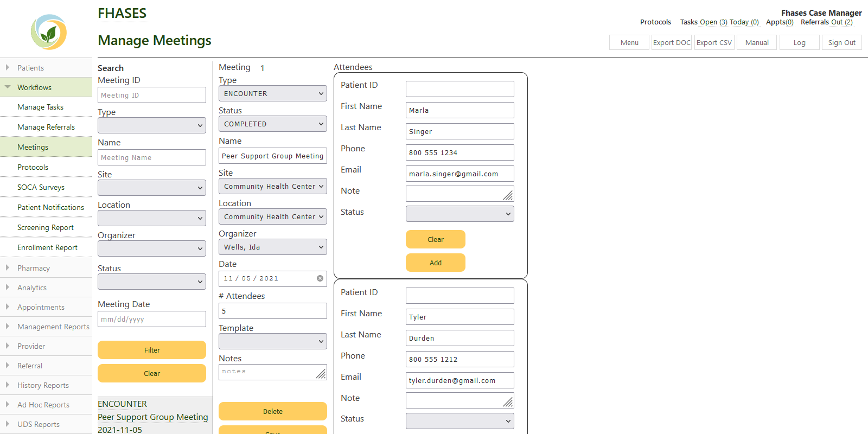Expand the Provider sidebar section
This screenshot has height=434, width=868.
pos(46,346)
